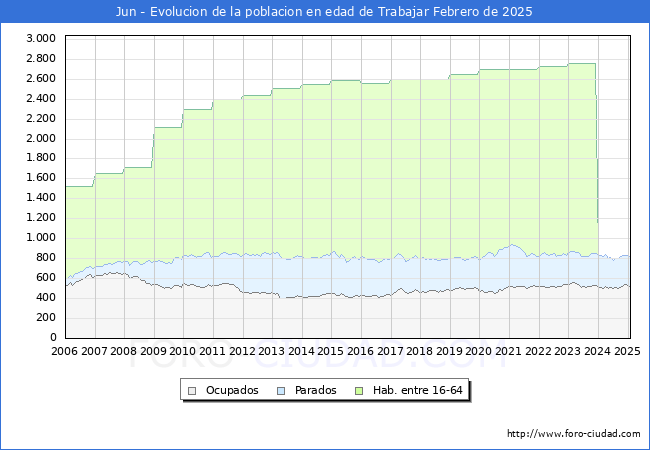Select the Parados legend label
This screenshot has height=450, width=650.
(x=315, y=390)
